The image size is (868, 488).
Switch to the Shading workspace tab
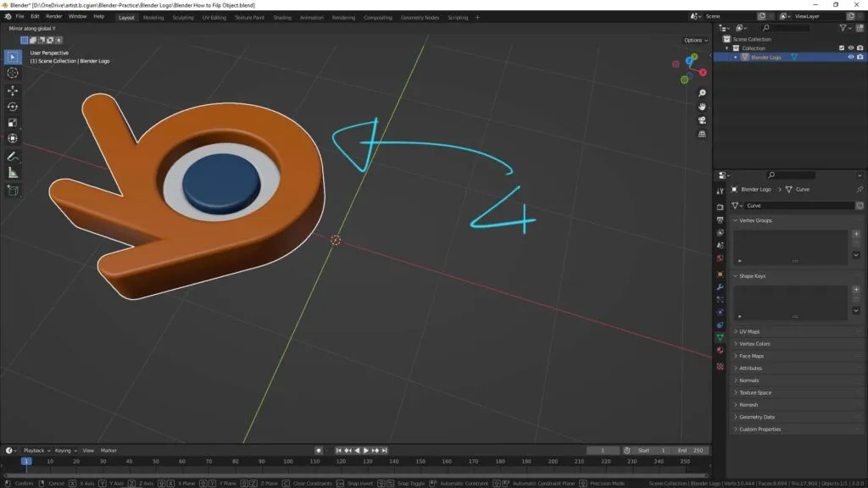(x=283, y=17)
